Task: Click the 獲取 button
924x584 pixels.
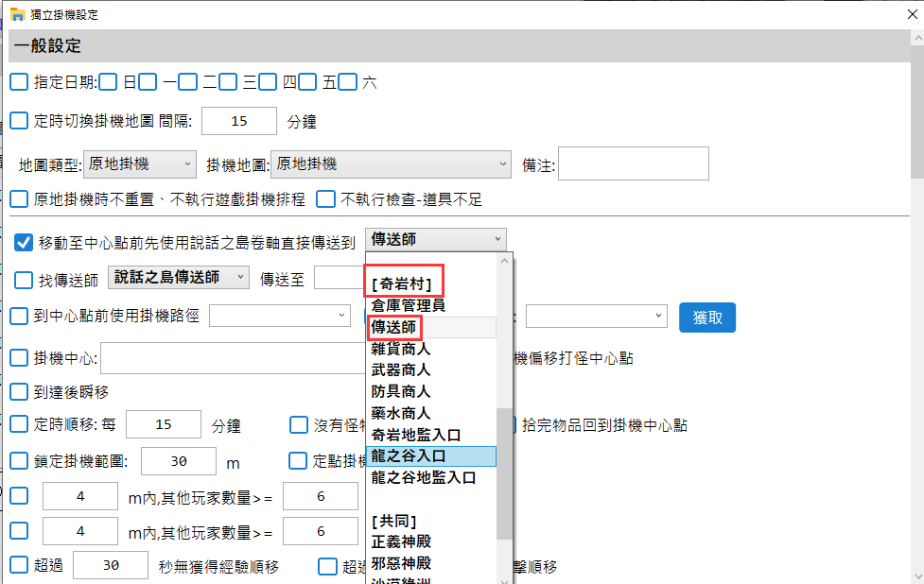Action: 706,318
